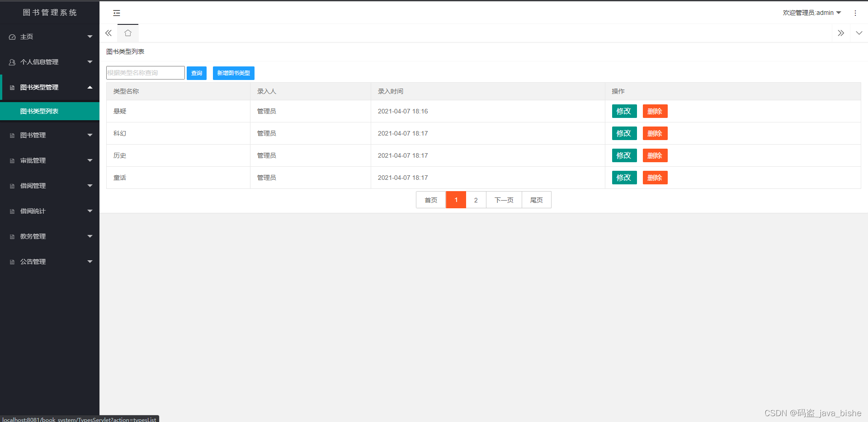Screen dimensions: 868x422
Task: Click the document icon beside 借阅管理
Action: [x=12, y=186]
